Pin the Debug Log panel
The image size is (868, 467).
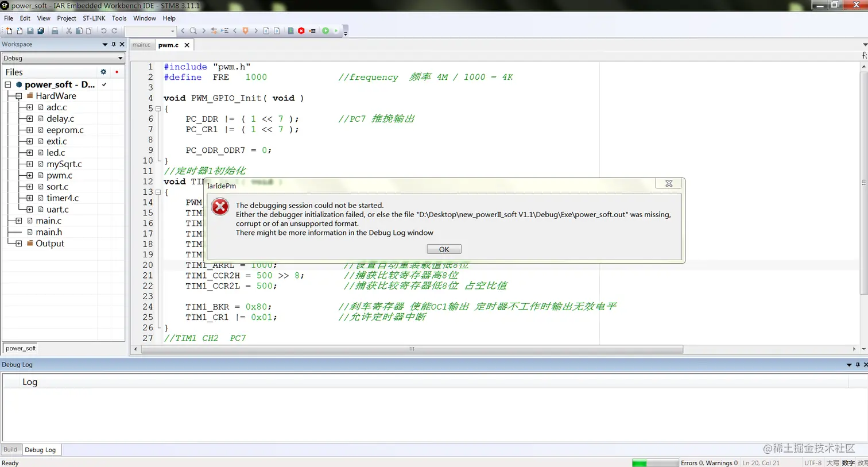(858, 365)
